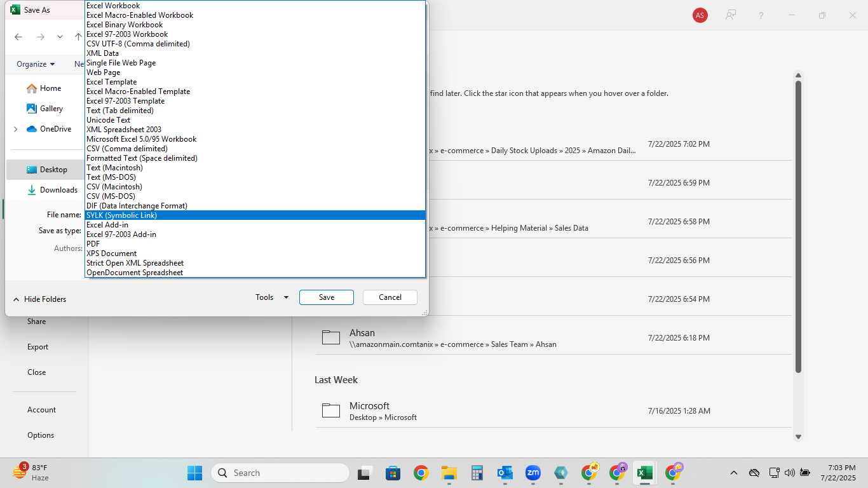Click the Save button
The image size is (868, 488).
[327, 297]
